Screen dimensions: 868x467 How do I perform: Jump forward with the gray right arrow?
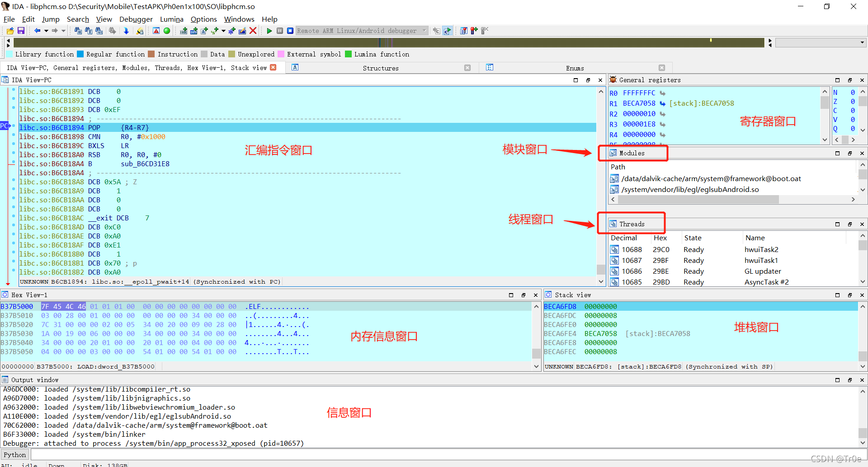[54, 31]
